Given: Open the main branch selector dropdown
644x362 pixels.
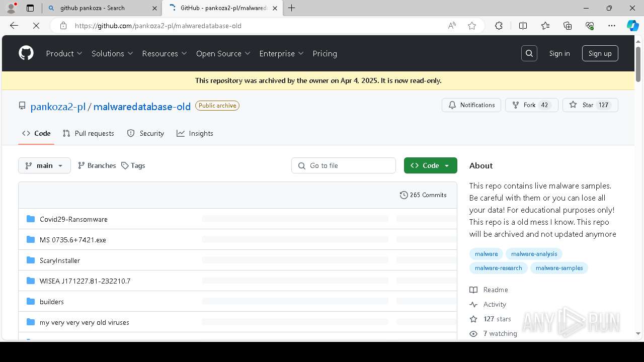Looking at the screenshot, I should pyautogui.click(x=44, y=165).
